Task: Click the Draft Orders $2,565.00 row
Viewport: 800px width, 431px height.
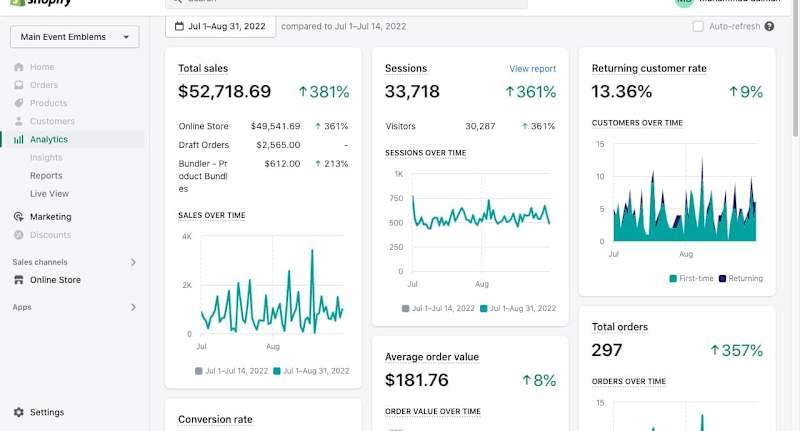Action: (263, 145)
